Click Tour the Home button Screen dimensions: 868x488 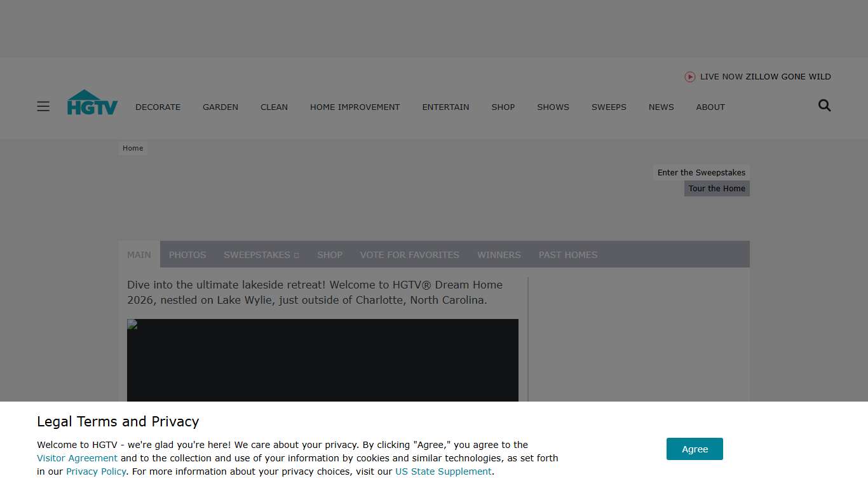(x=716, y=189)
